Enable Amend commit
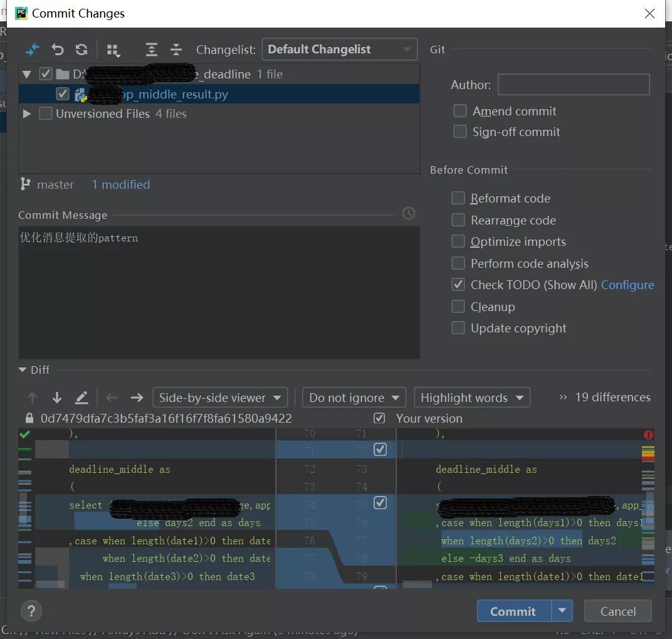This screenshot has height=639, width=672. [459, 110]
